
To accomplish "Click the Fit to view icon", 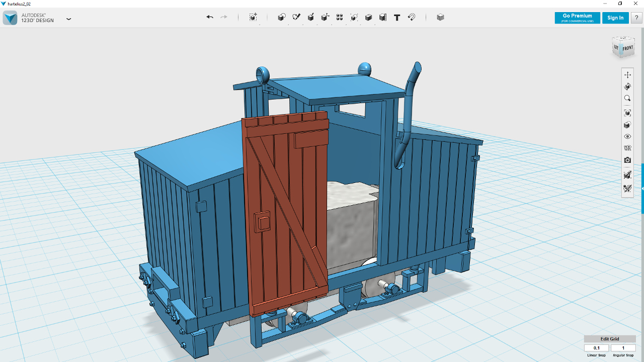I will tap(627, 113).
